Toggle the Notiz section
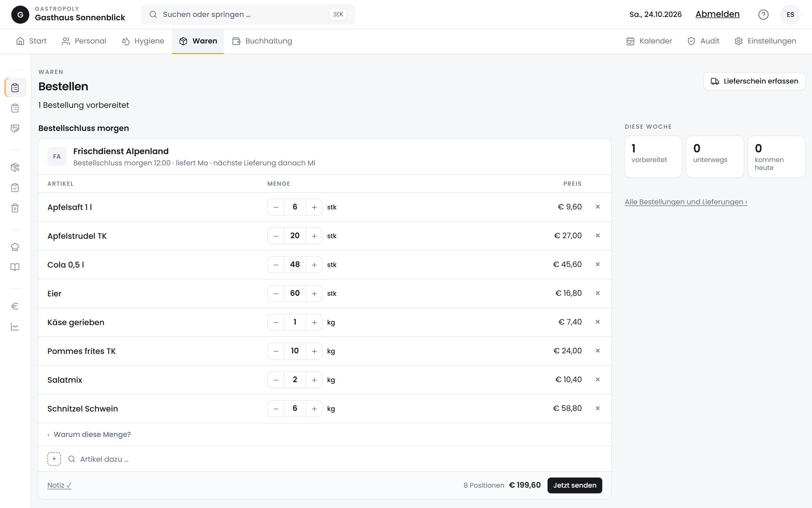This screenshot has width=812, height=508. pos(59,485)
